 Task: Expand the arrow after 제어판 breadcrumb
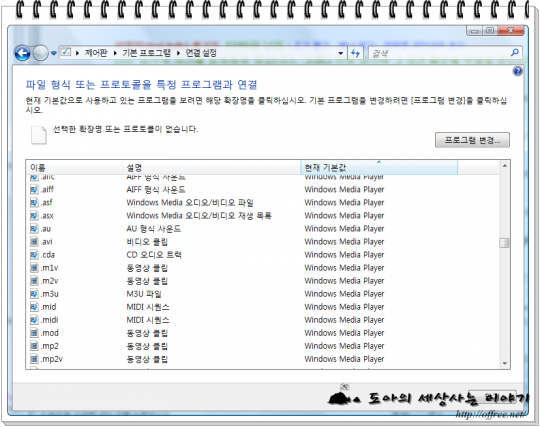click(115, 53)
